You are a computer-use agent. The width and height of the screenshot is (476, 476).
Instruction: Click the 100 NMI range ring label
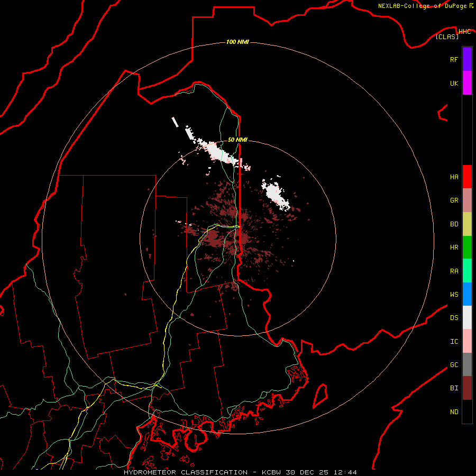click(237, 42)
